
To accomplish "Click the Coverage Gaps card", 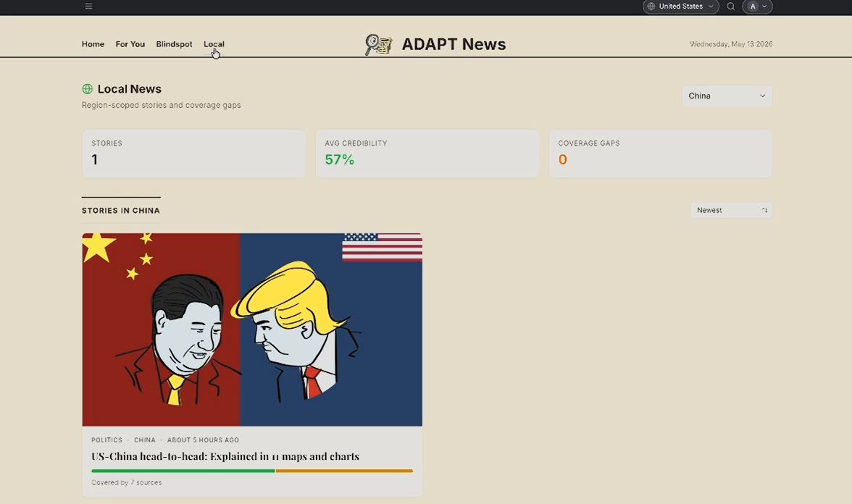I will coord(660,154).
